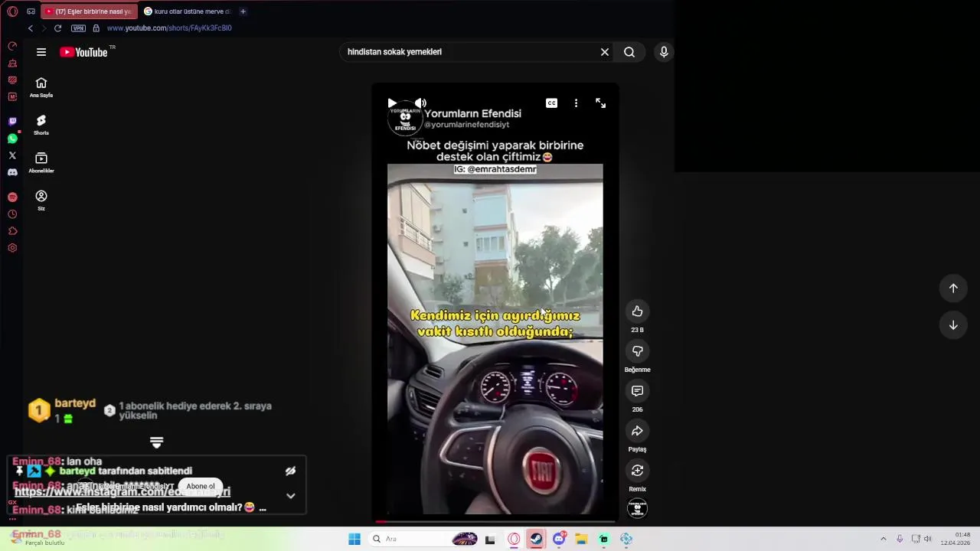Viewport: 980px width, 551px height.
Task: Open a new browser tab with plus
Action: point(243,11)
